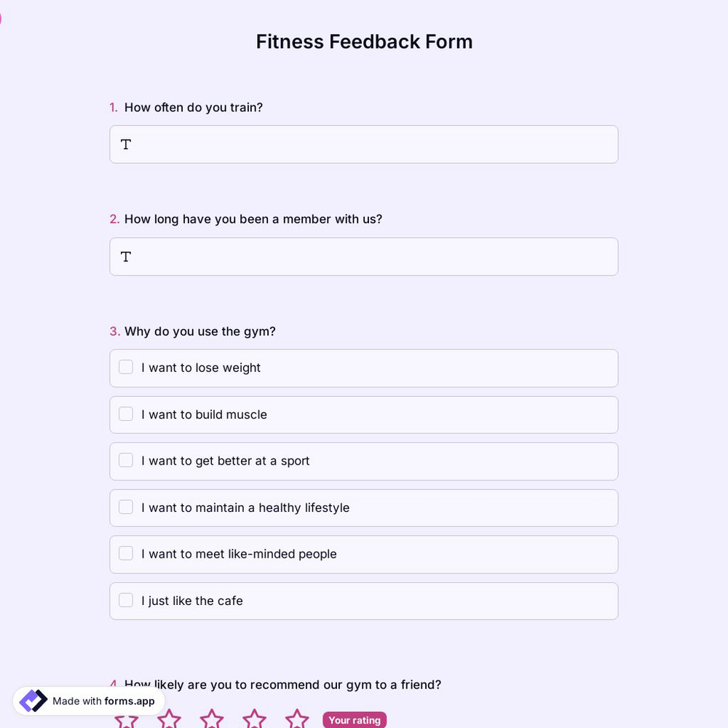This screenshot has height=728, width=728.
Task: Select the first rating star
Action: [127, 720]
